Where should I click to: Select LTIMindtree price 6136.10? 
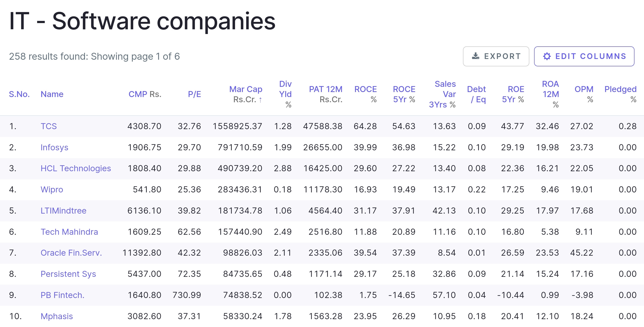pos(144,210)
